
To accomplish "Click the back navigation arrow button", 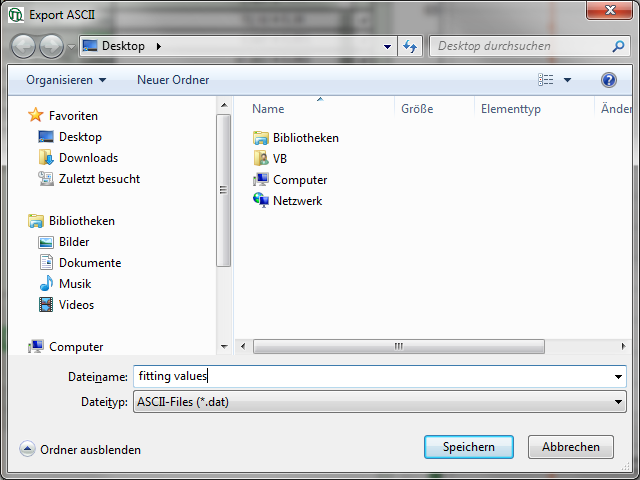I will point(24,46).
